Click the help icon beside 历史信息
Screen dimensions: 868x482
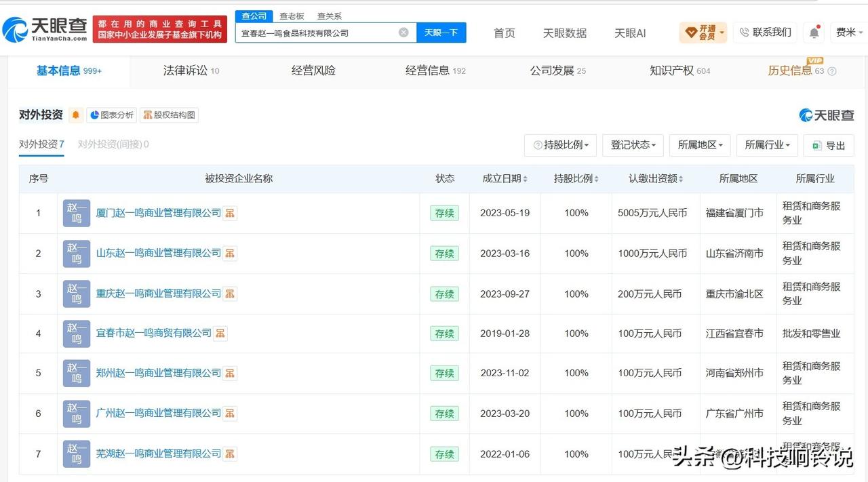pyautogui.click(x=832, y=71)
